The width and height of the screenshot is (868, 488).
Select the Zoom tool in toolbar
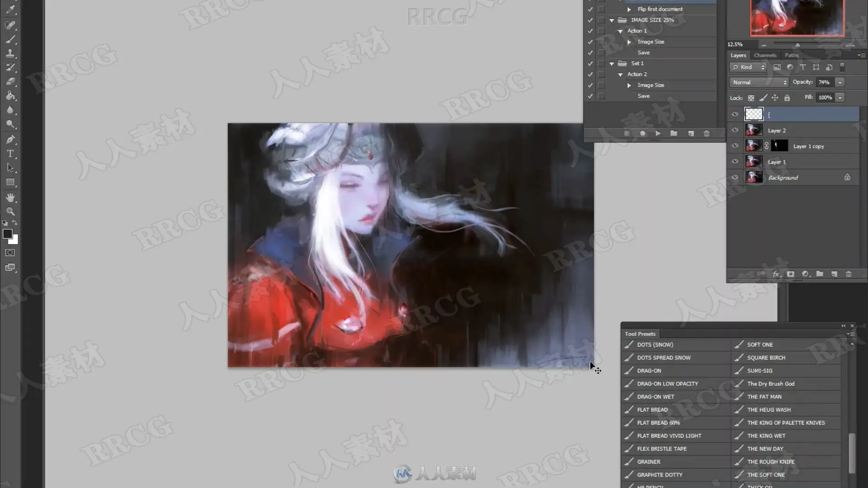pyautogui.click(x=10, y=211)
